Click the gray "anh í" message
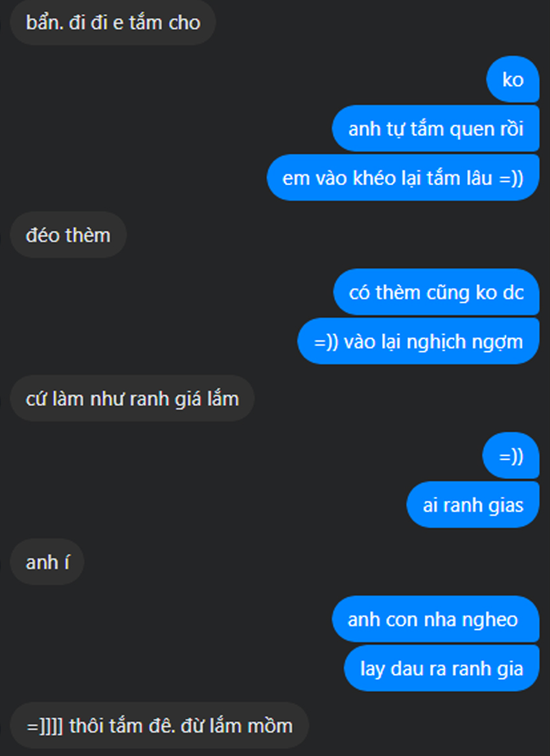Viewport: 550px width, 756px height. click(x=47, y=562)
